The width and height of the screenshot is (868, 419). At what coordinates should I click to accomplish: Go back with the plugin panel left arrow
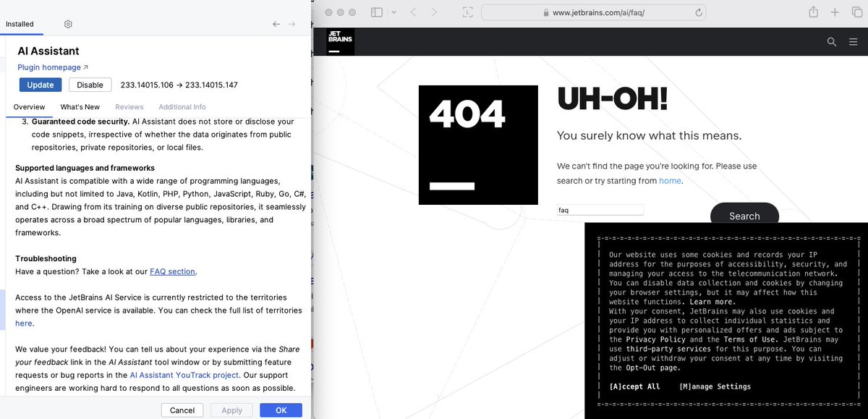(276, 24)
